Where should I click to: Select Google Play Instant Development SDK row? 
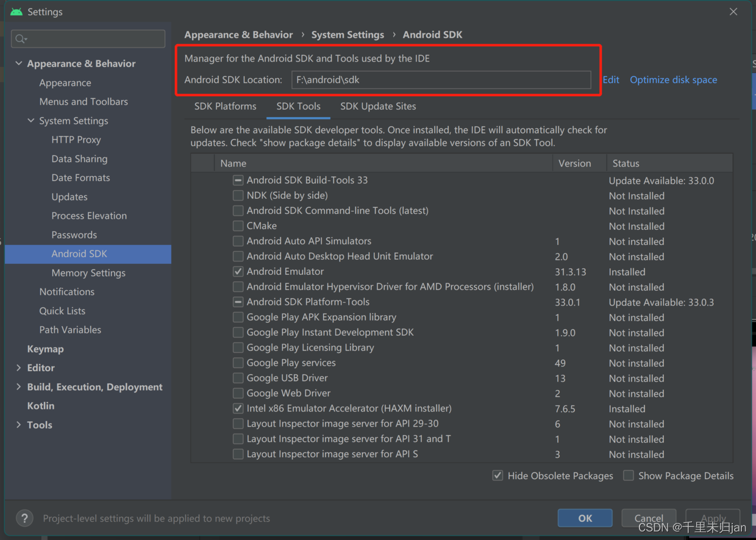[x=462, y=333]
